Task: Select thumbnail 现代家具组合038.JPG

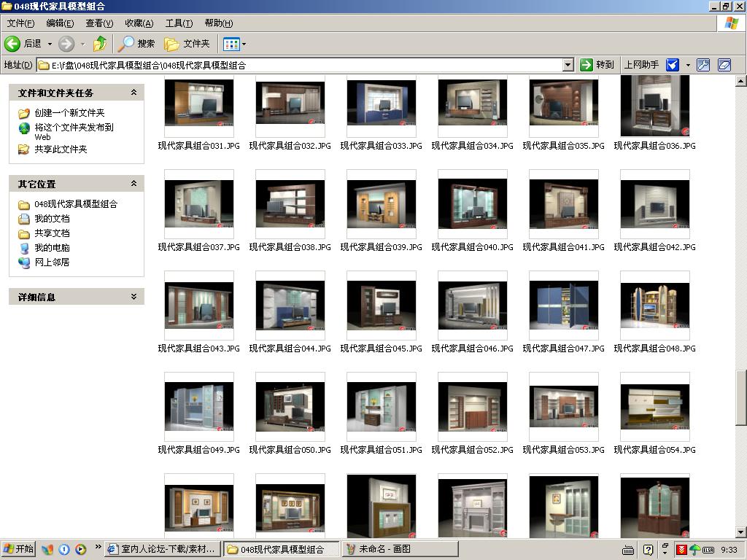Action: click(290, 204)
